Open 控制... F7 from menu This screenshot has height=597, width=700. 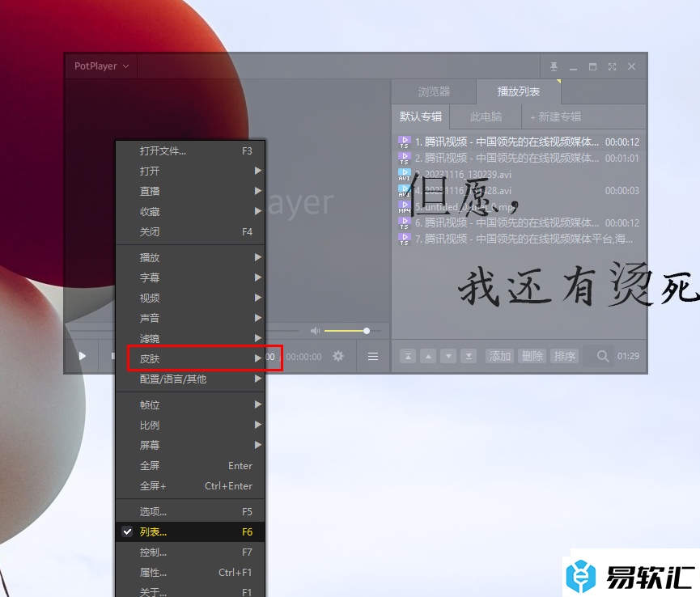pyautogui.click(x=191, y=553)
